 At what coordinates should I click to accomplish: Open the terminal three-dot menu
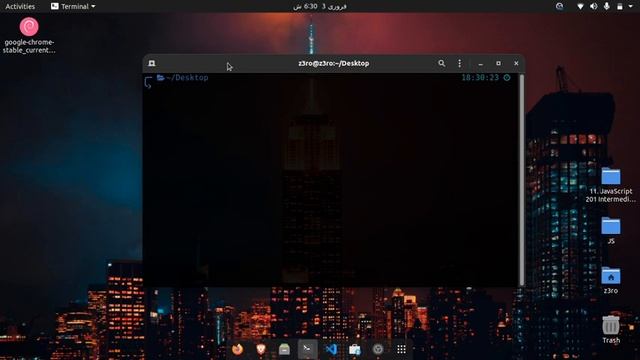click(x=460, y=63)
